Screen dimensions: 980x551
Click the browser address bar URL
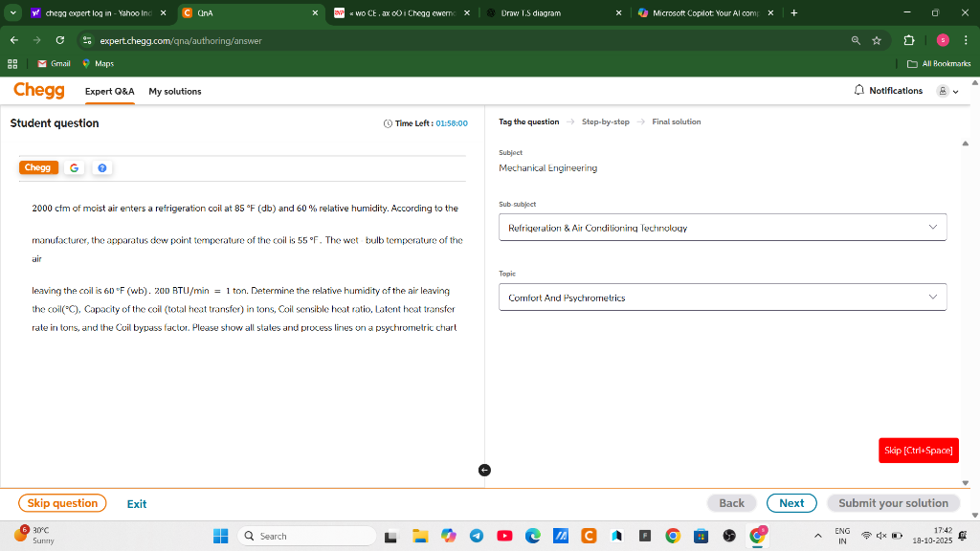(x=181, y=40)
